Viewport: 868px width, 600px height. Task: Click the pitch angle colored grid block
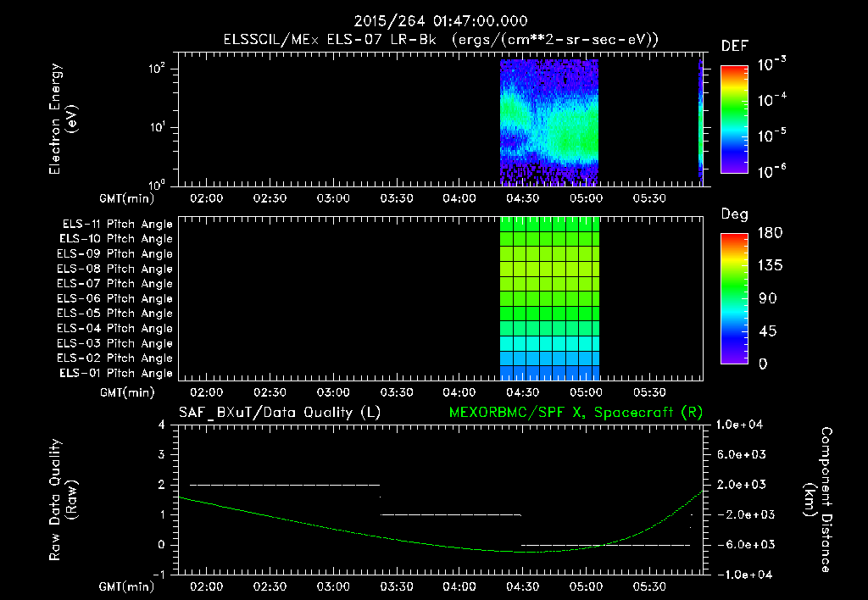[549, 298]
